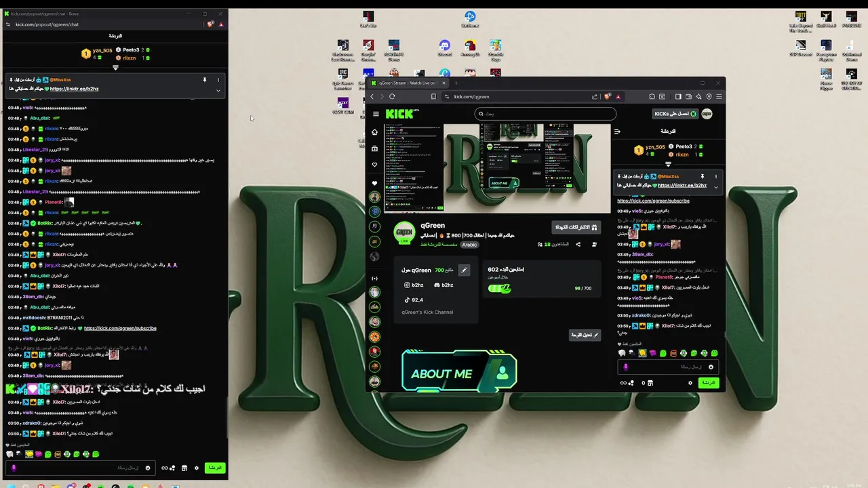This screenshot has height=488, width=868.
Task: Unpin the pinned message in main window chat
Action: [702, 176]
